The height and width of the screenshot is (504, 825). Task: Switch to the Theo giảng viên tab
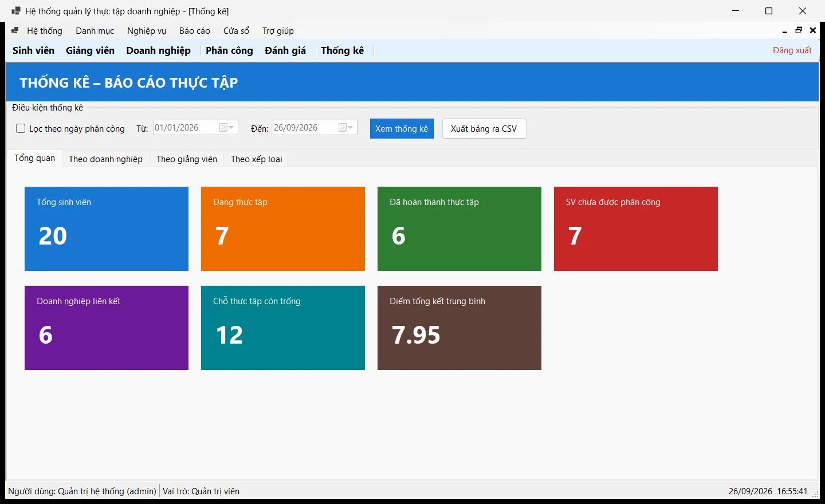pyautogui.click(x=187, y=159)
